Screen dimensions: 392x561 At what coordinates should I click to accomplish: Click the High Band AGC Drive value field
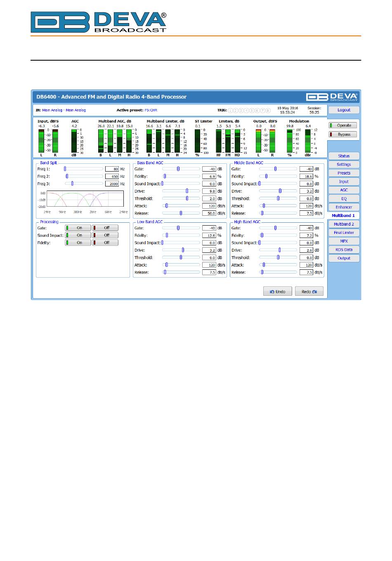click(306, 250)
